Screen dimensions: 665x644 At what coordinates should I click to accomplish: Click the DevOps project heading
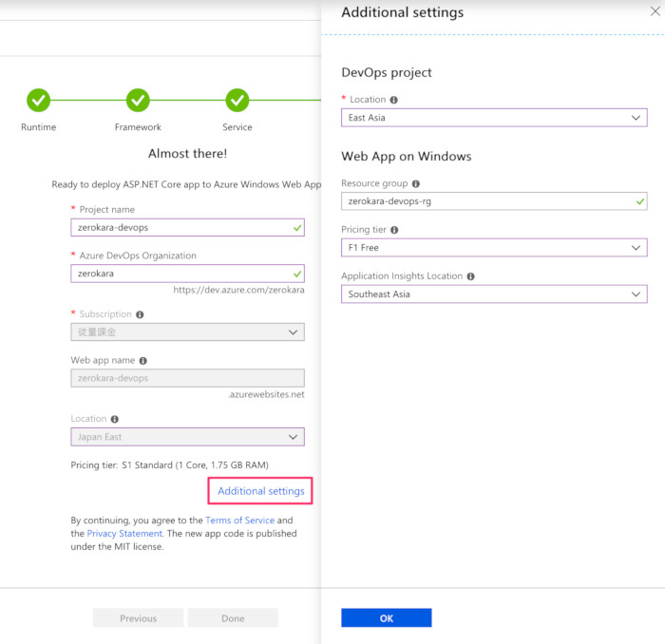387,72
